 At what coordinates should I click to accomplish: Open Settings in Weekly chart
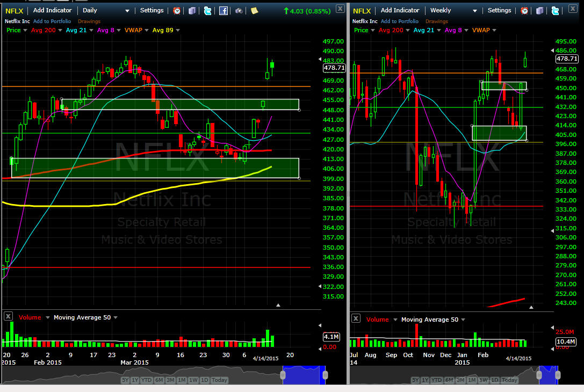tap(499, 10)
